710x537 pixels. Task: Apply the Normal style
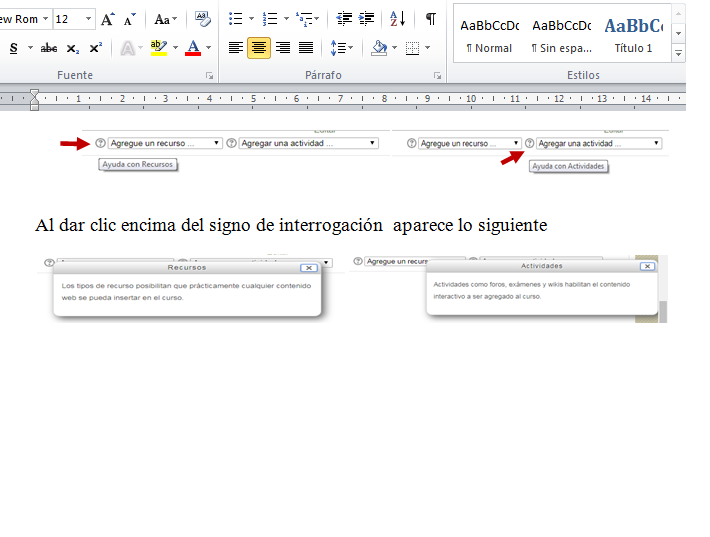[x=488, y=34]
